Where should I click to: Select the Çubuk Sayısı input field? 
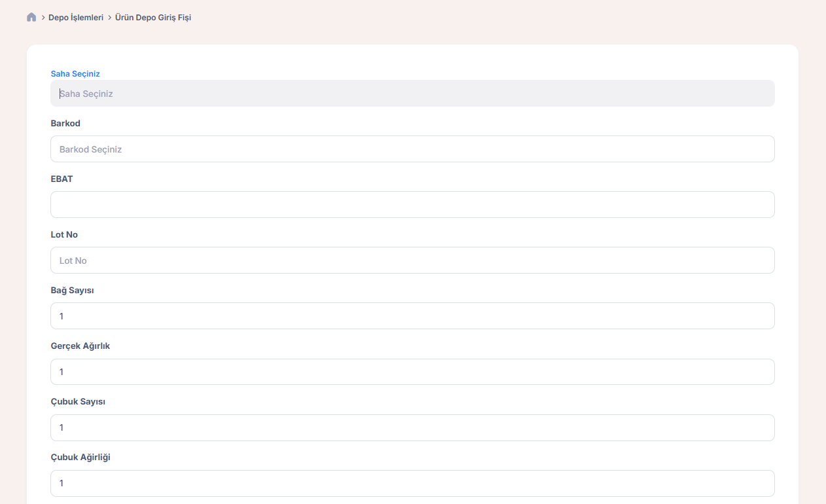[412, 427]
